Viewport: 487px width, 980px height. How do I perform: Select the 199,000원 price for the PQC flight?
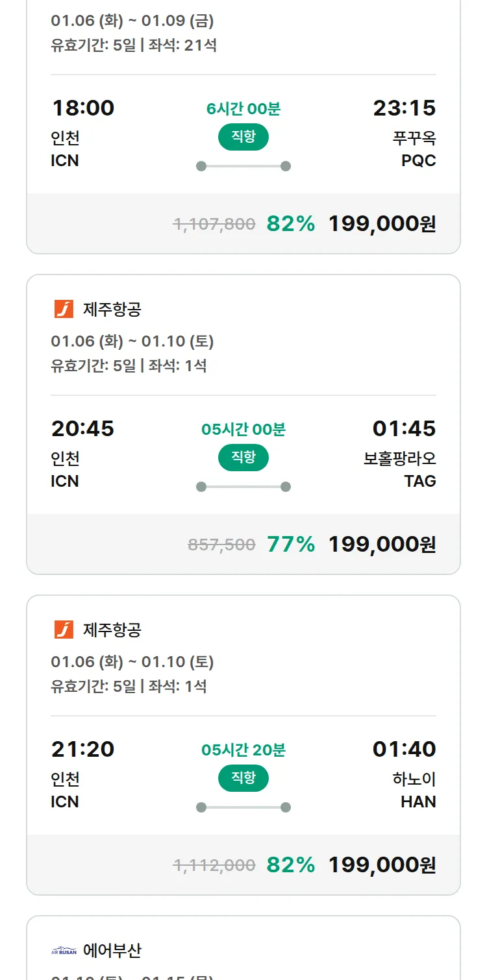382,224
